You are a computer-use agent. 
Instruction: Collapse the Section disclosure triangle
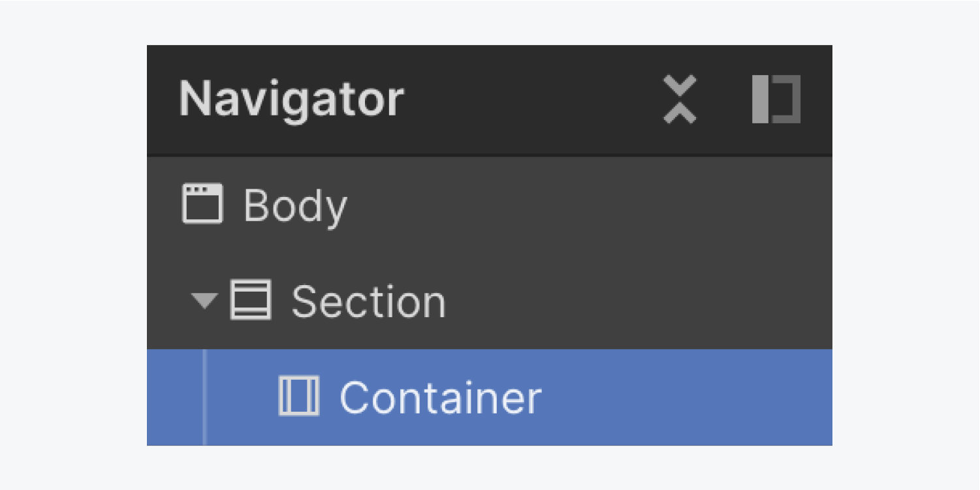204,300
